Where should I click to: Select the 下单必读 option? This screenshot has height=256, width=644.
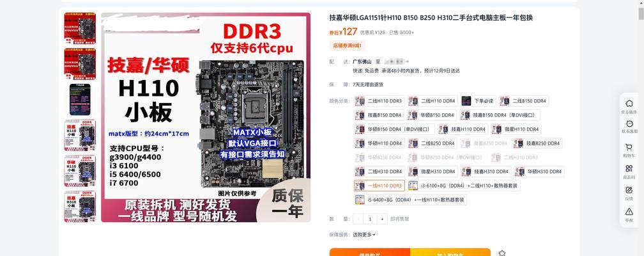point(479,101)
